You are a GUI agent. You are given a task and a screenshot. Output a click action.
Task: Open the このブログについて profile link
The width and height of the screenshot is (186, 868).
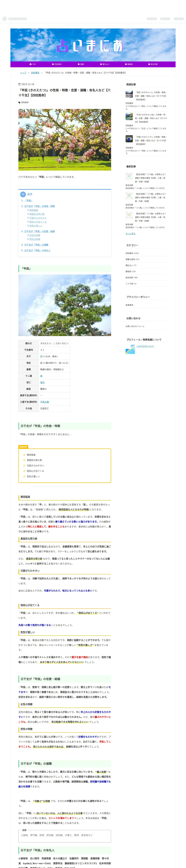click(x=145, y=346)
